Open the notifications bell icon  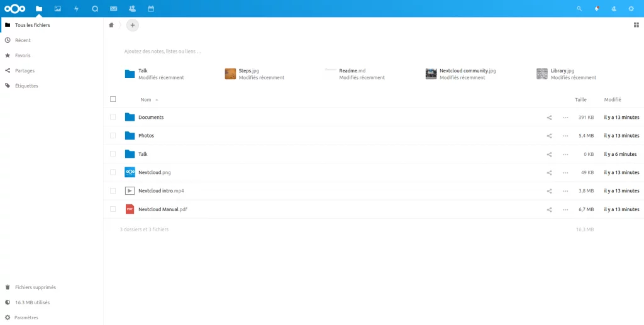pos(597,9)
